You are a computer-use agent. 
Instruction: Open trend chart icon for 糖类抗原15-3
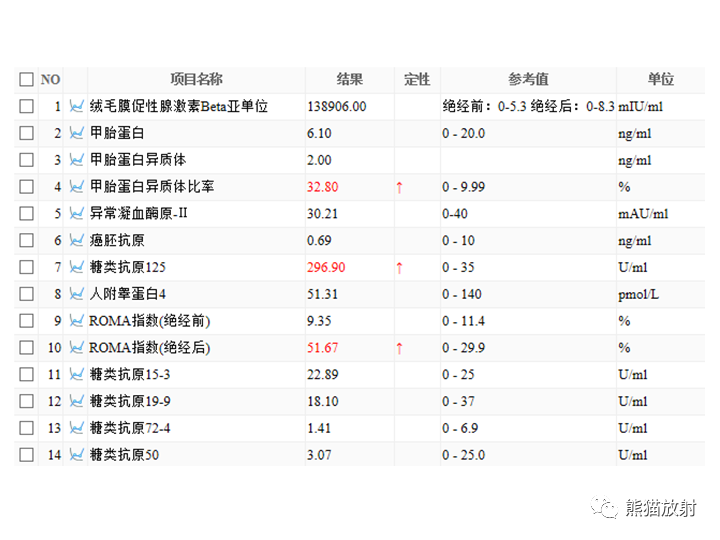pyautogui.click(x=76, y=374)
